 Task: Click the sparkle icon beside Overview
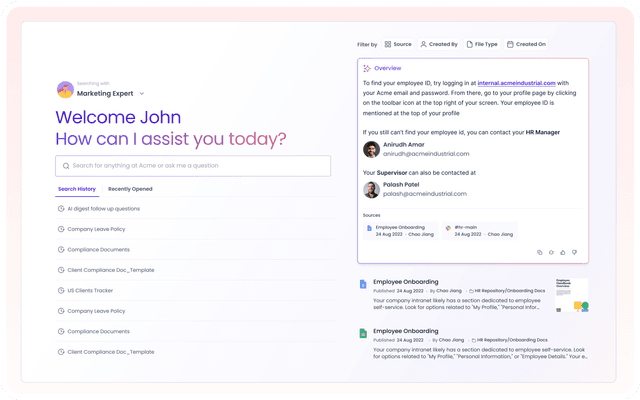(x=367, y=68)
